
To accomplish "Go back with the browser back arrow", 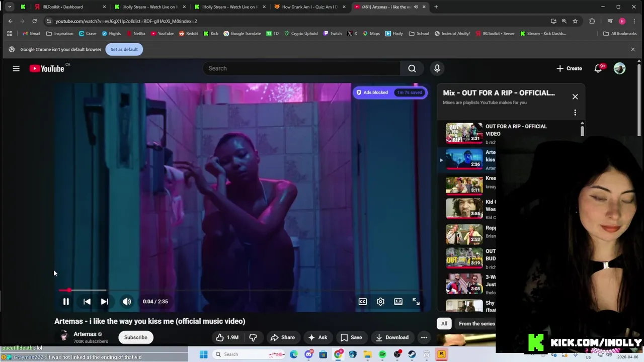I will point(10,21).
